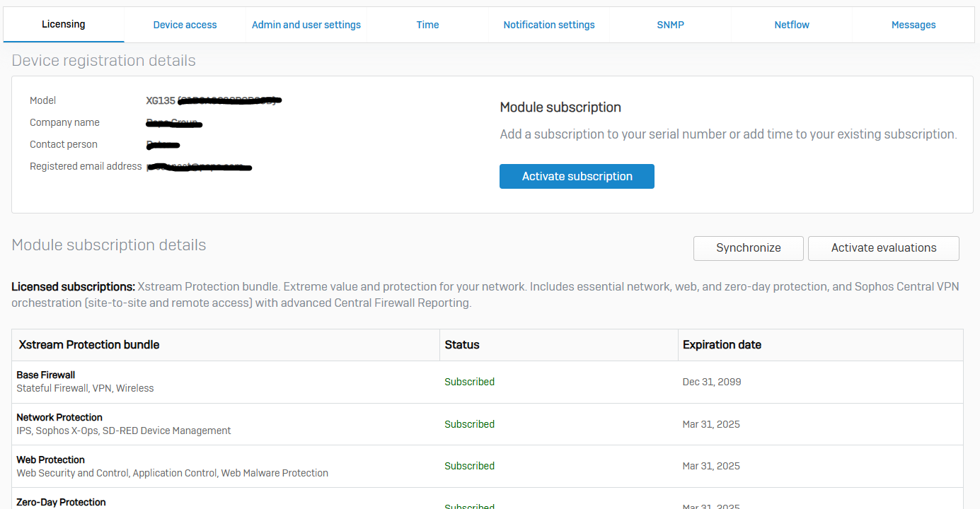Click Web Protection's Mar 31, 2025 date
Image resolution: width=980 pixels, height=509 pixels.
(x=711, y=466)
